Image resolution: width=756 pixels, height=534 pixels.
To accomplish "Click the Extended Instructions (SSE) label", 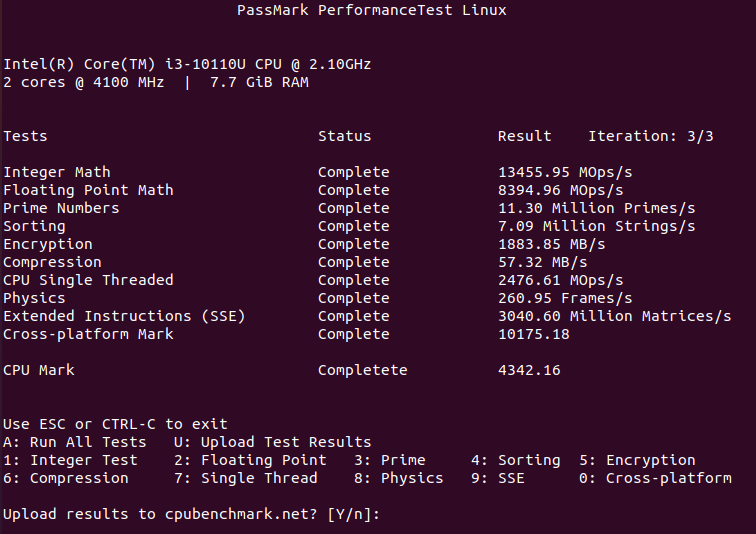I will click(x=124, y=316).
